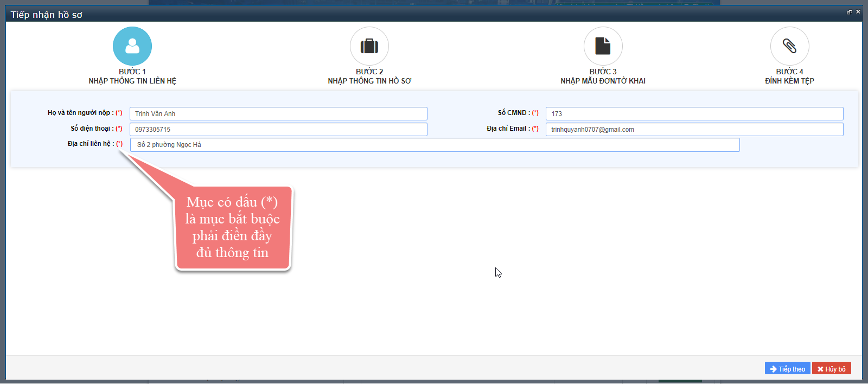Close the Tiếp nhận hồ sơ dialog

[858, 12]
